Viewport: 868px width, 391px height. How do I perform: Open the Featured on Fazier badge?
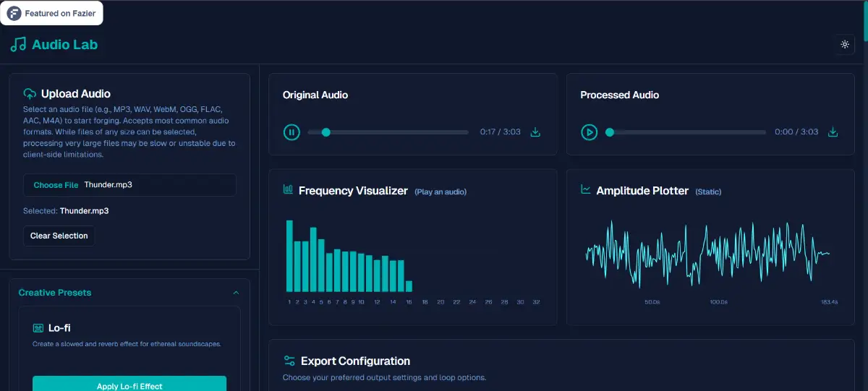pos(52,13)
